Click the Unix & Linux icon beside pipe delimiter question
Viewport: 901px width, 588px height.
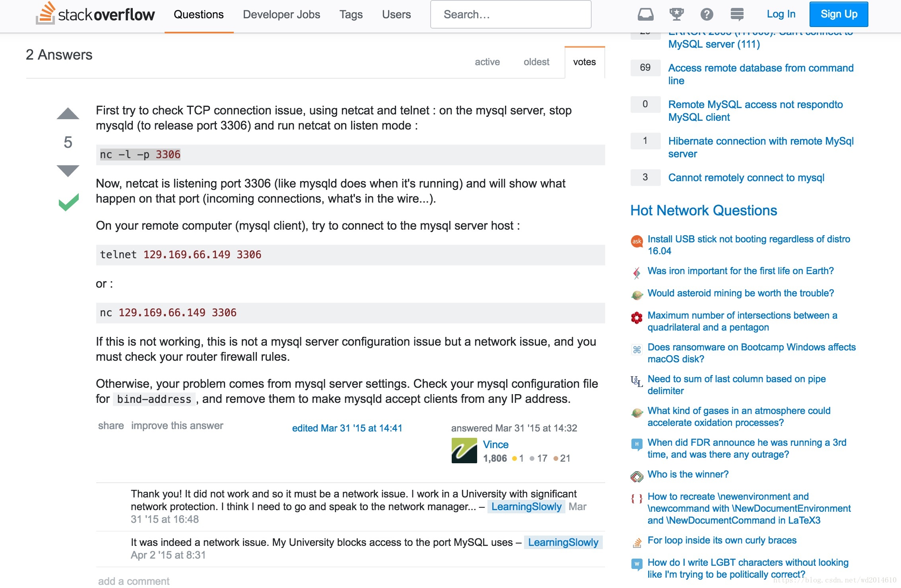click(x=637, y=381)
